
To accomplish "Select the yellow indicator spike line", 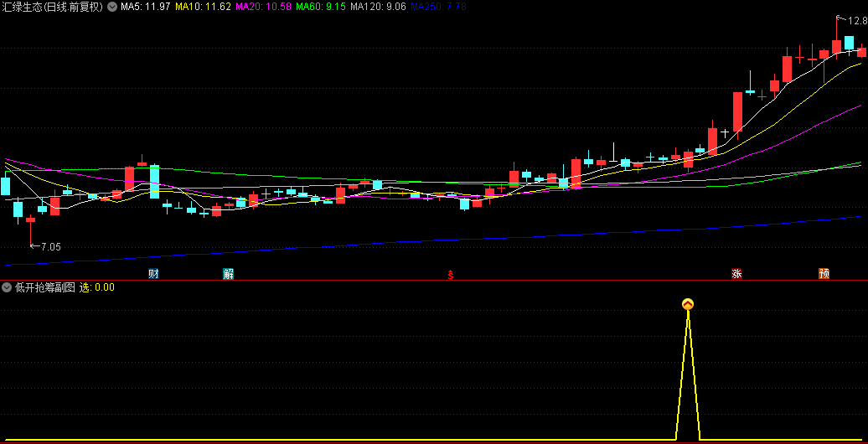I will 688,374.
